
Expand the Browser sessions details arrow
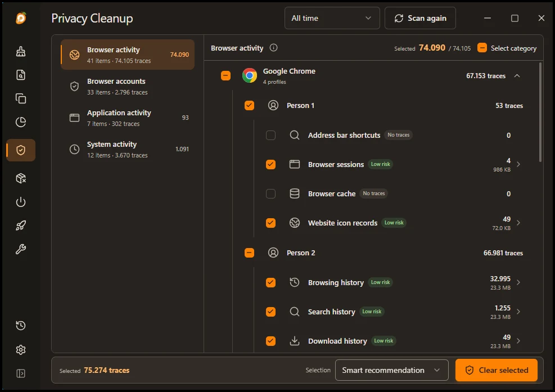click(x=518, y=164)
